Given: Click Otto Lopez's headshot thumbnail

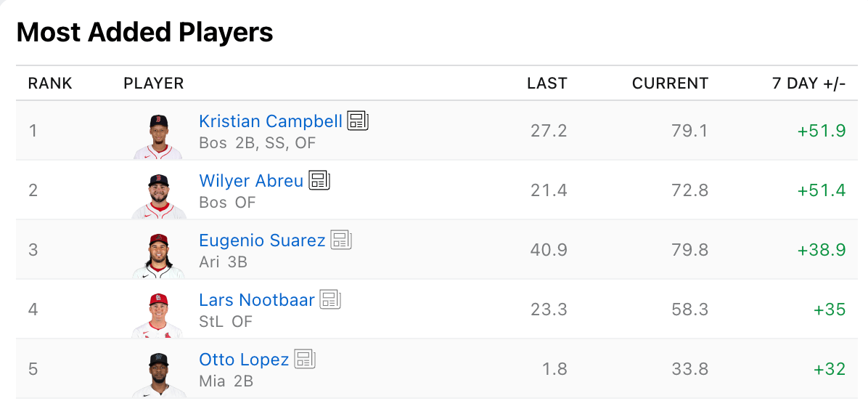Looking at the screenshot, I should click(x=159, y=373).
